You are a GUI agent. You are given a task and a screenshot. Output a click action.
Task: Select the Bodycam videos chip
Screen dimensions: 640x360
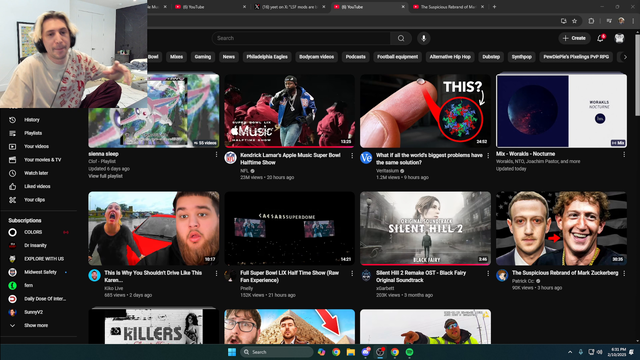coord(316,57)
